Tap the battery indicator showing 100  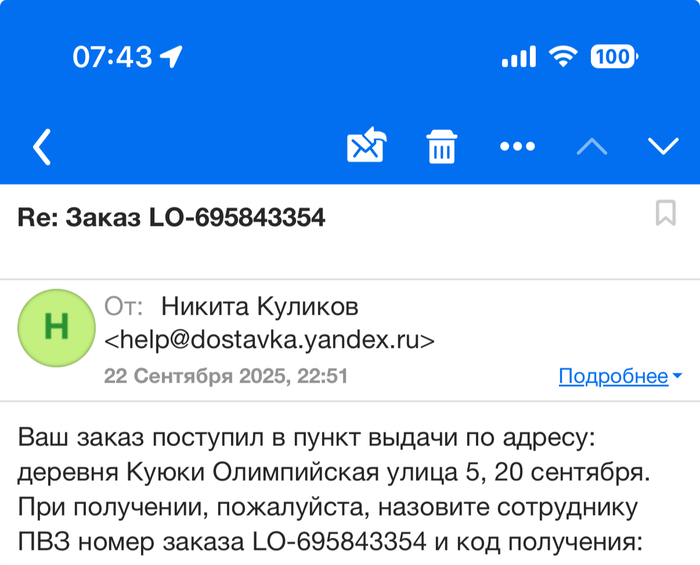tap(613, 57)
